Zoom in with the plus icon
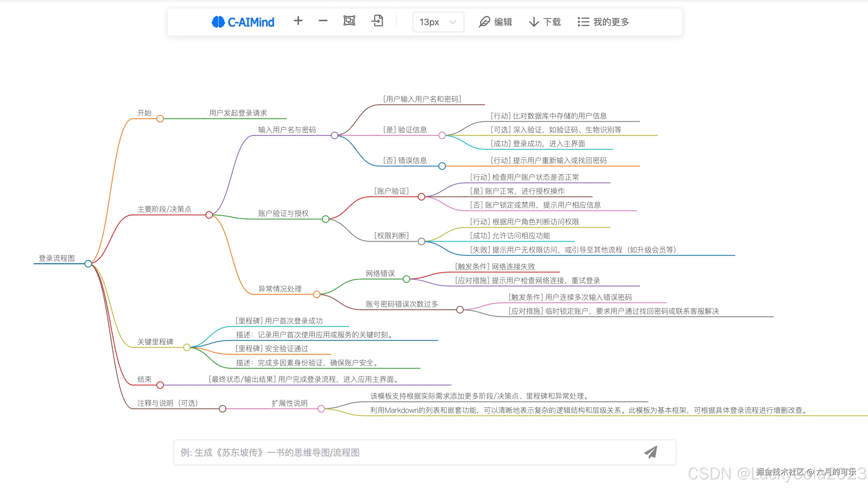The width and height of the screenshot is (868, 488). click(x=298, y=21)
